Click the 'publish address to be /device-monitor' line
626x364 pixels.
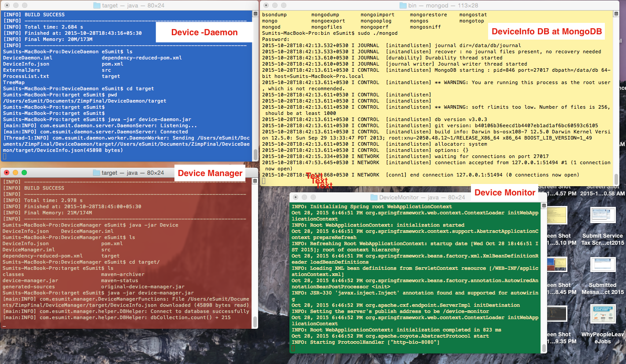(390, 311)
